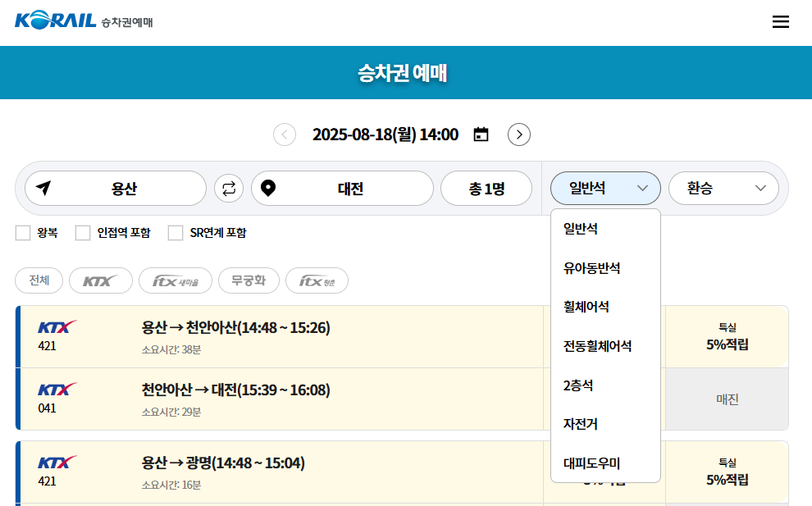Toggle the 왕복 round-trip checkbox

point(23,233)
